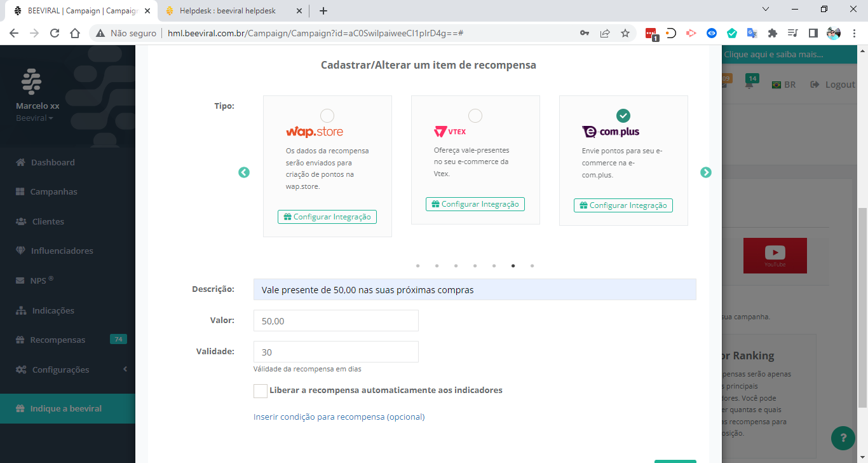Click 'Indique a beeviral' sidebar item
The height and width of the screenshot is (463, 868).
pyautogui.click(x=67, y=408)
